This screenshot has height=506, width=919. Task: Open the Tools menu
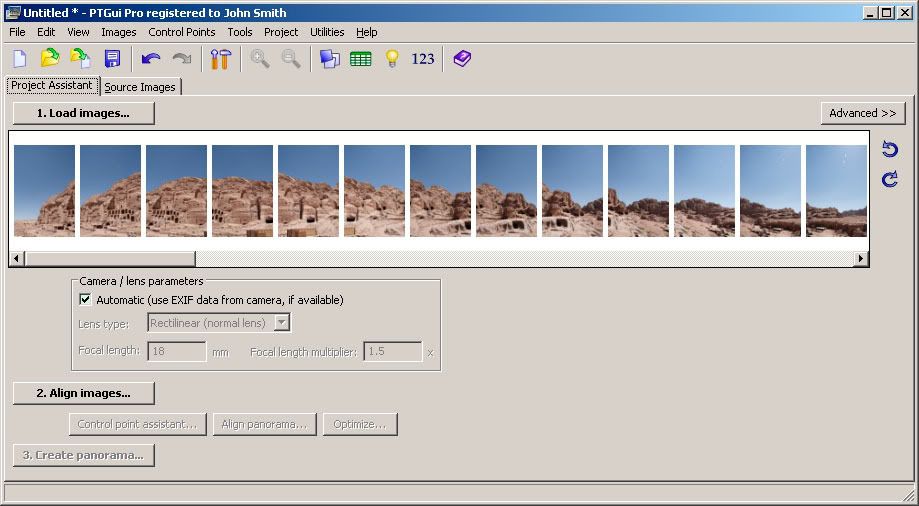tap(240, 32)
